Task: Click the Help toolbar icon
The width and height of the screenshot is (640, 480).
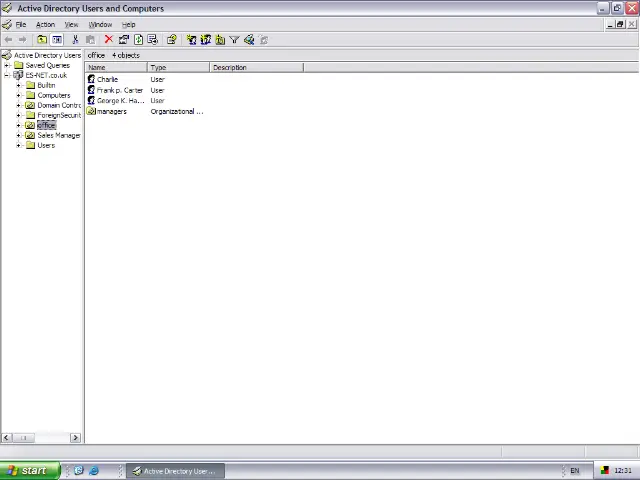Action: coord(171,40)
